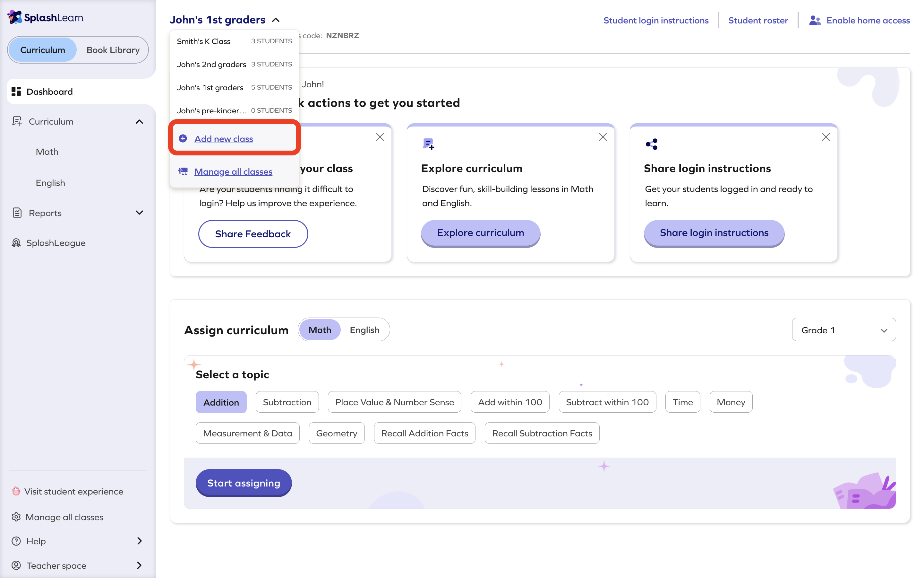Click the Start assigning button

click(x=244, y=483)
